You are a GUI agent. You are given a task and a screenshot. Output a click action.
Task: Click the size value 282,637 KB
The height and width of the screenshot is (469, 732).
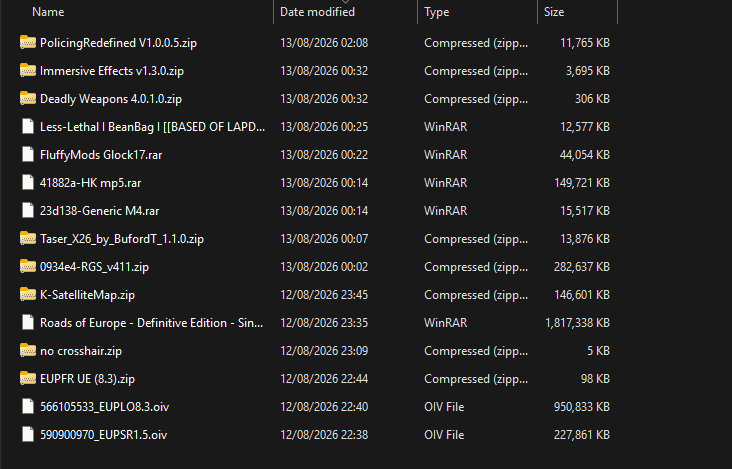tap(582, 267)
